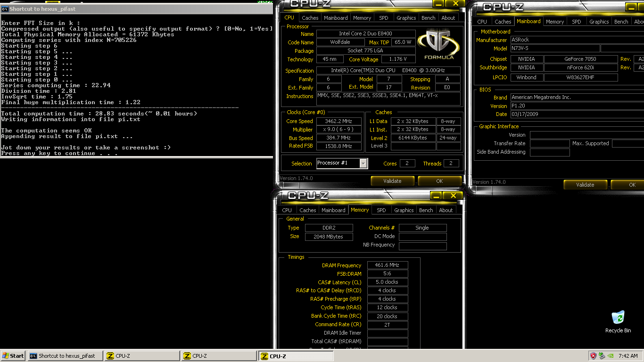The width and height of the screenshot is (644, 362).
Task: Click the 6144 KBytes Level 2 cache value
Action: [413, 138]
